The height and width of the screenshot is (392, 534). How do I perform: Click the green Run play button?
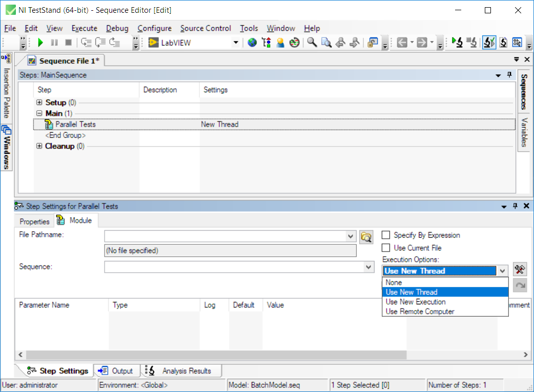[40, 43]
